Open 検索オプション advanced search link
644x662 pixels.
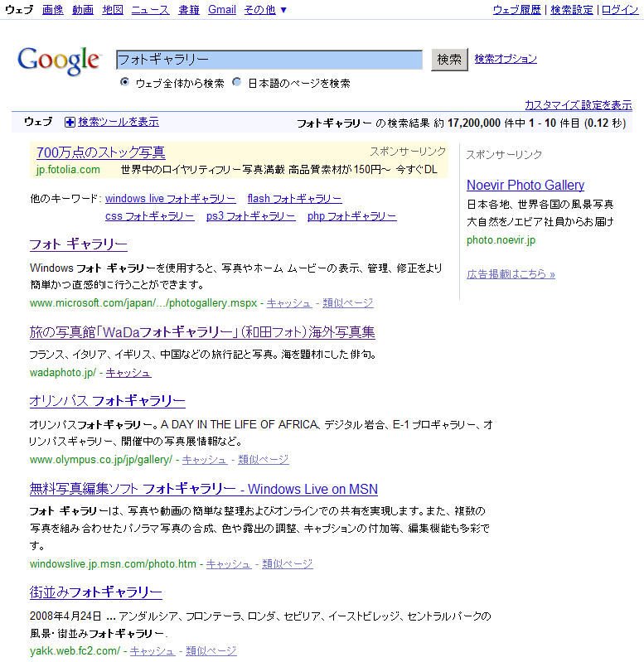[x=506, y=59]
